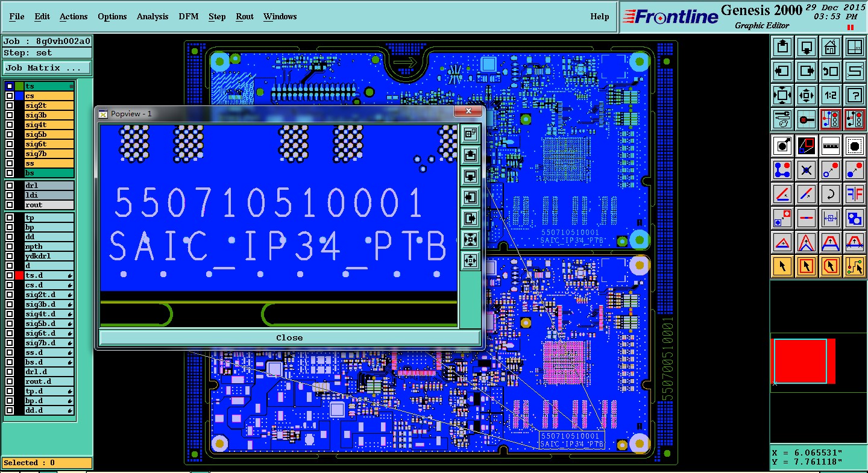Click the overlapping blue circles icon
Viewport: 868px width, 473px height.
855,218
